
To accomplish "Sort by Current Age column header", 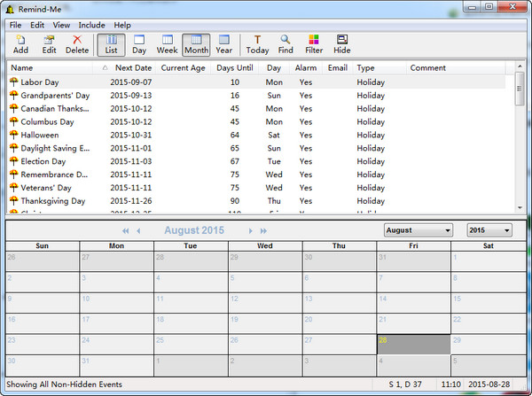I will [184, 68].
